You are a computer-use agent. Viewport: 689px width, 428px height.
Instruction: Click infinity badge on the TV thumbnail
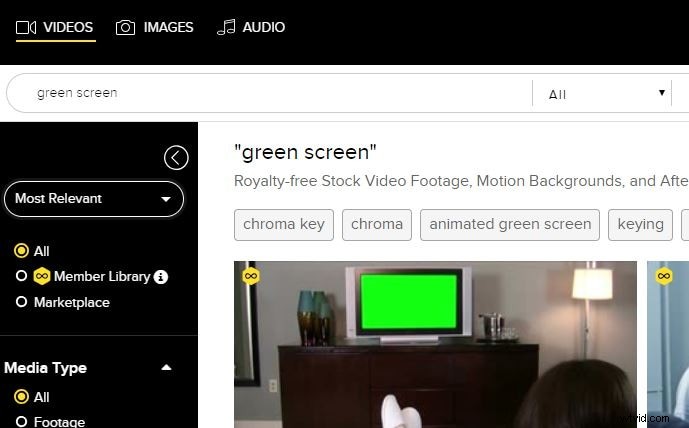click(251, 276)
